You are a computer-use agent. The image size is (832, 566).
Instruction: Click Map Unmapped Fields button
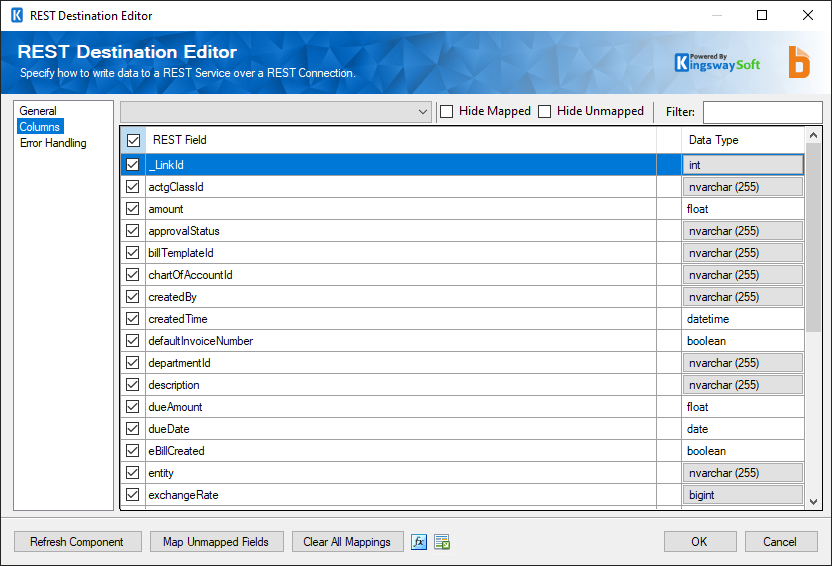(x=216, y=542)
